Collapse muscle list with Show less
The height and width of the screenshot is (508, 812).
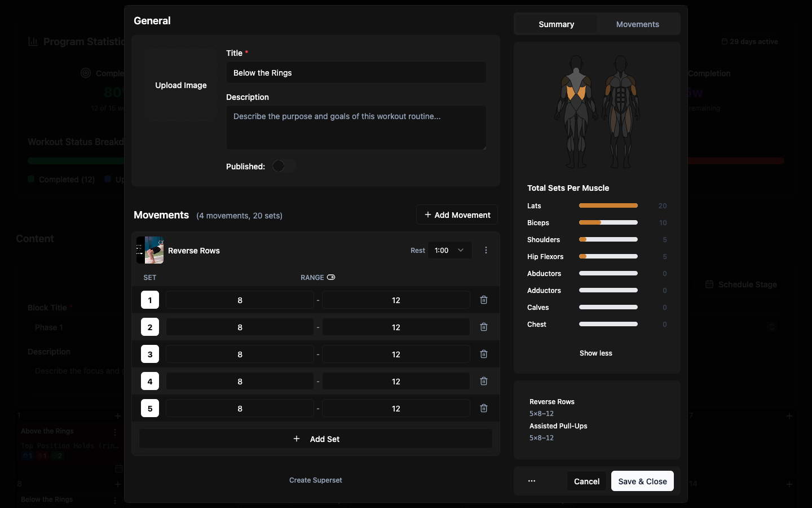[595, 353]
